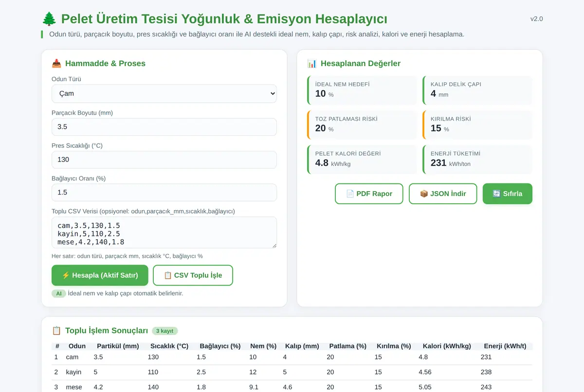The image size is (584, 392).
Task: Click the '3 kayıt' badge
Action: pyautogui.click(x=165, y=331)
